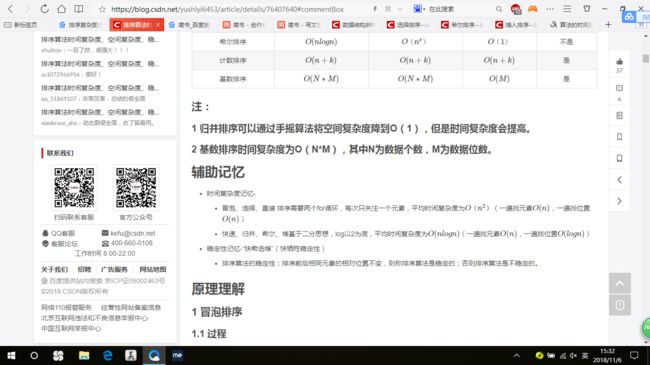Open the first bookmark 新标签页
Image resolution: width=650 pixels, height=365 pixels.
[20, 25]
